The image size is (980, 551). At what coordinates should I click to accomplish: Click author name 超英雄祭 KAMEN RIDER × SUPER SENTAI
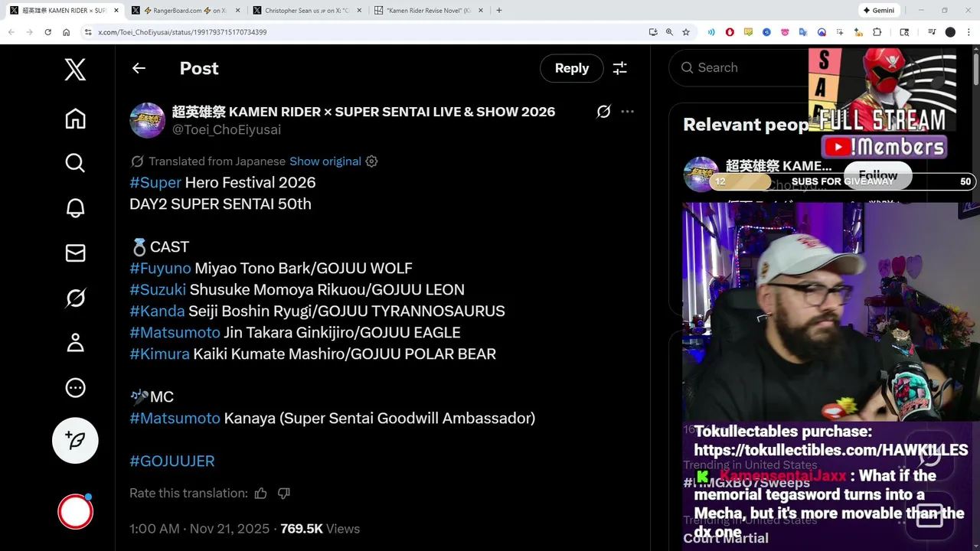coord(364,112)
